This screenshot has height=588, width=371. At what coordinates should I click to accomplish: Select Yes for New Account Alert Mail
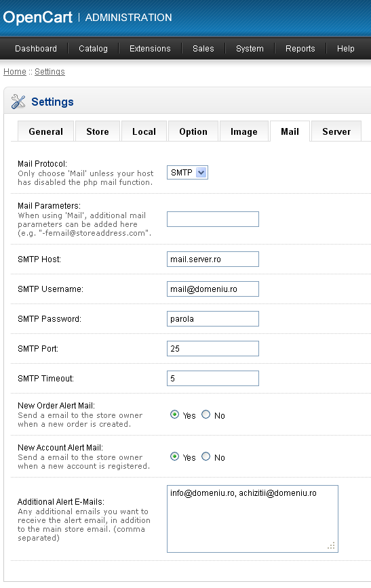(174, 457)
